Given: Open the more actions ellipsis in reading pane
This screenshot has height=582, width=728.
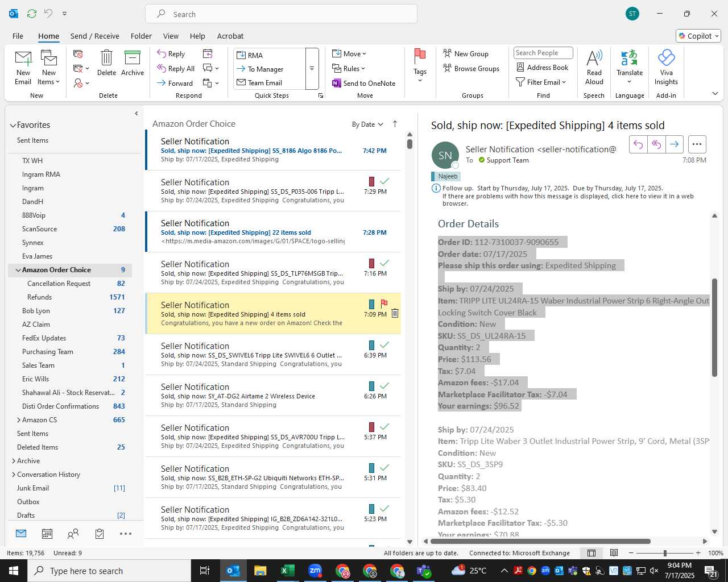Looking at the screenshot, I should pyautogui.click(x=697, y=144).
